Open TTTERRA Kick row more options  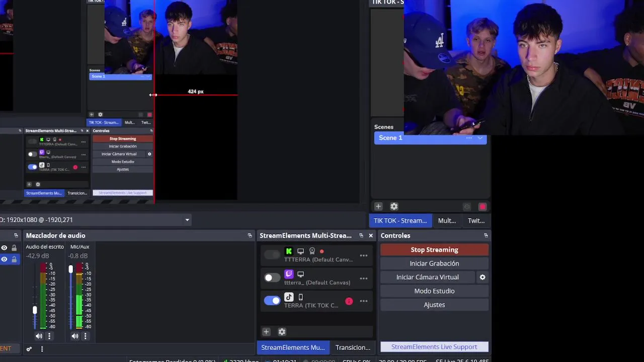364,255
